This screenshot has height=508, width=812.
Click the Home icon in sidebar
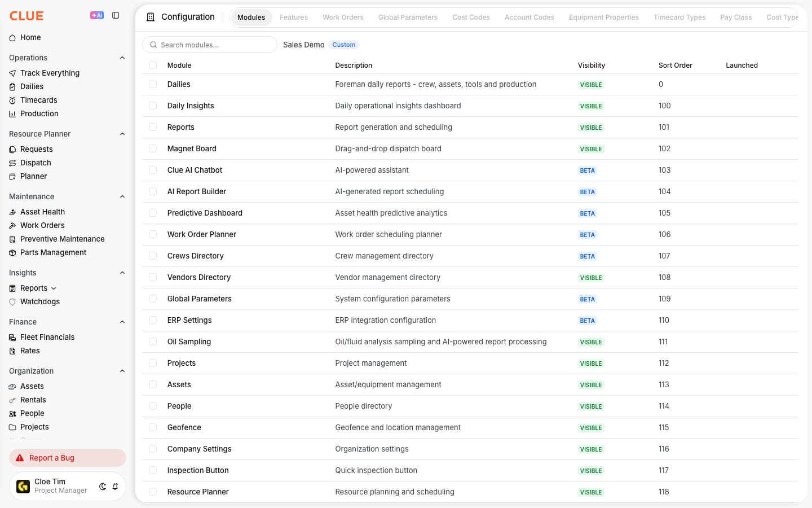(x=12, y=38)
